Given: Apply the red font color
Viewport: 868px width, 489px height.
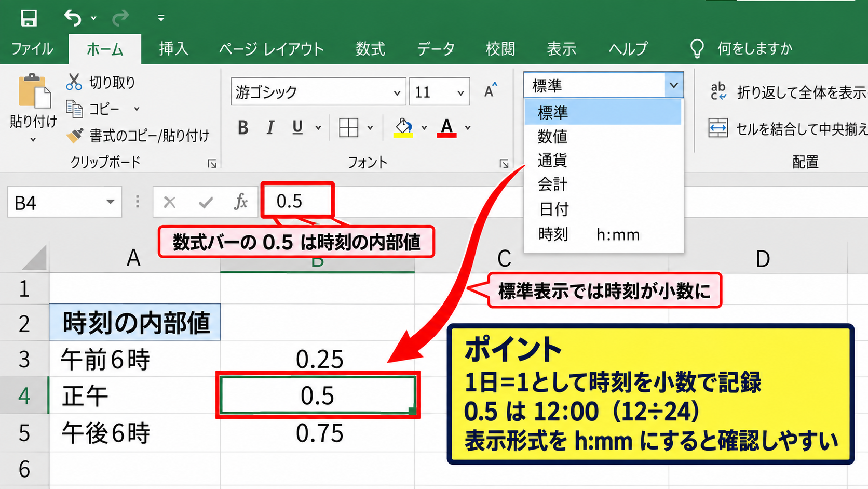Looking at the screenshot, I should pos(447,127).
